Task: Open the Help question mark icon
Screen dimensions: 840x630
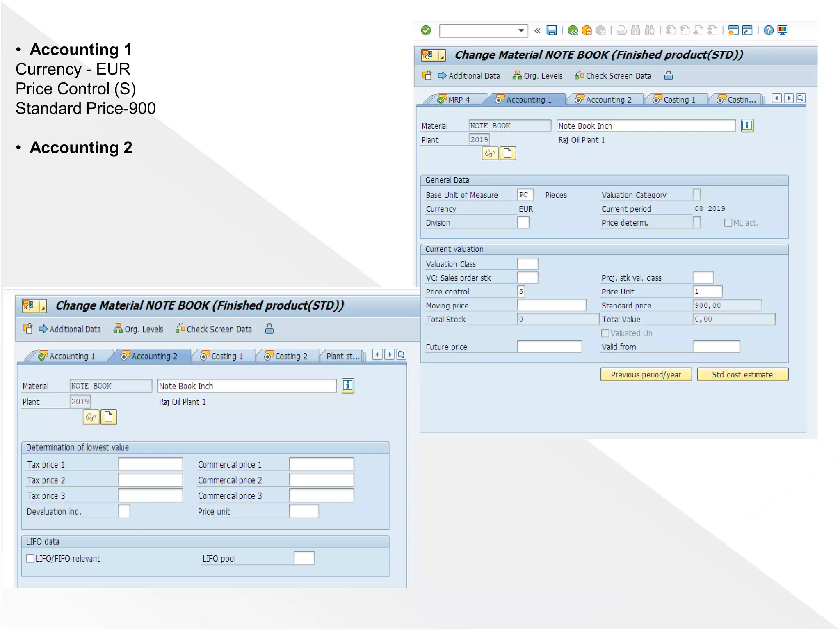Action: coord(769,30)
